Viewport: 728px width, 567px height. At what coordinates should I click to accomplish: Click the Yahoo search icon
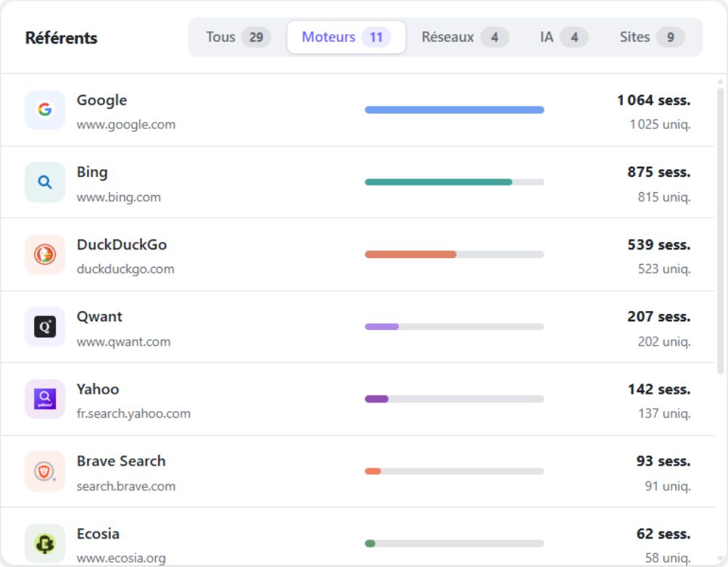pyautogui.click(x=45, y=399)
